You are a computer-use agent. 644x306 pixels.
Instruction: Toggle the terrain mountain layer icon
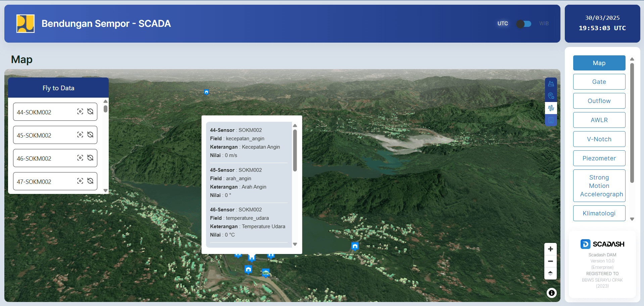551,84
